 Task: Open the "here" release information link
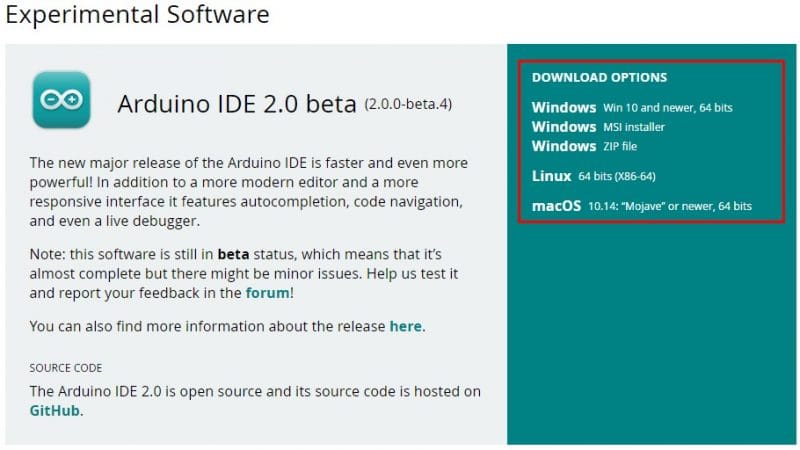[x=405, y=326]
